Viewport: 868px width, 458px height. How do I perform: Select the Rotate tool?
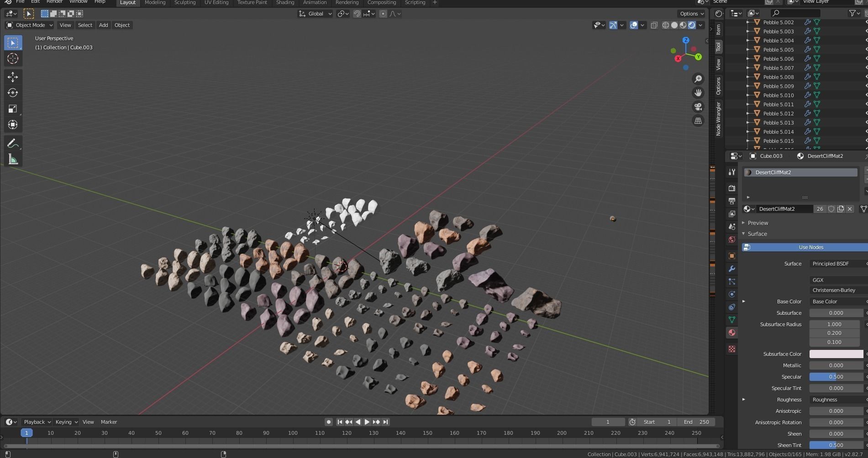13,93
